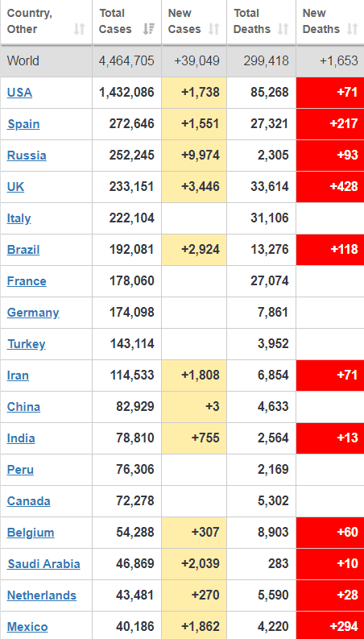Visit the Italy country page
This screenshot has width=364, height=639.
19,218
